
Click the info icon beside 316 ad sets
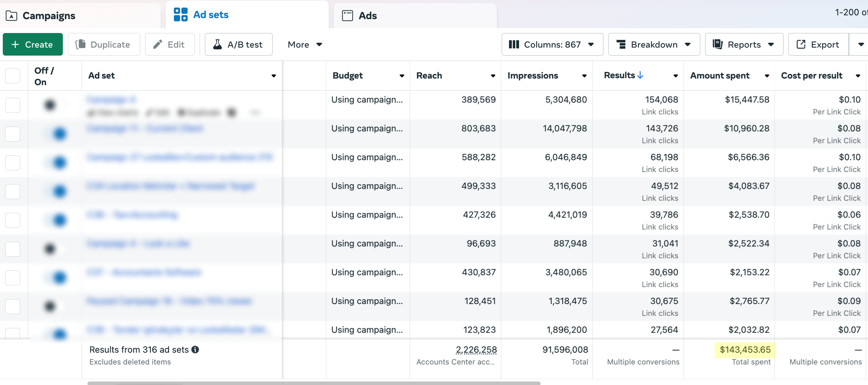click(x=195, y=350)
